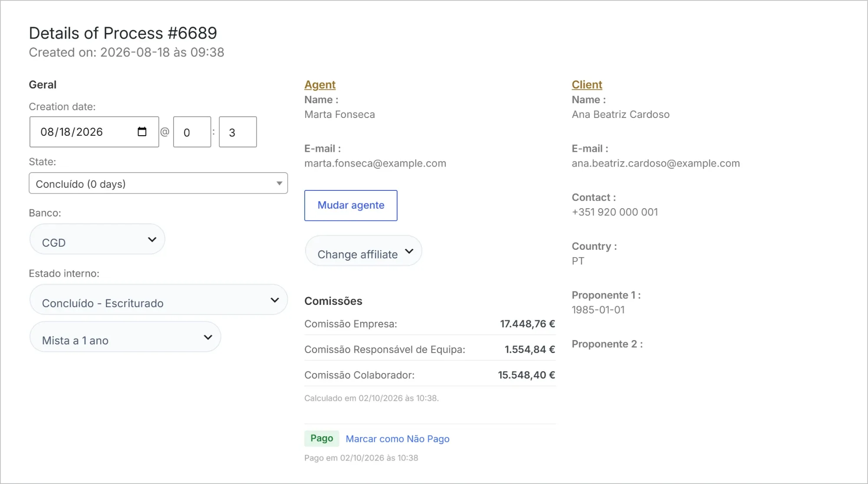
Task: Click Comissão Responsável de Equipa value 1.554,84 €
Action: 529,350
